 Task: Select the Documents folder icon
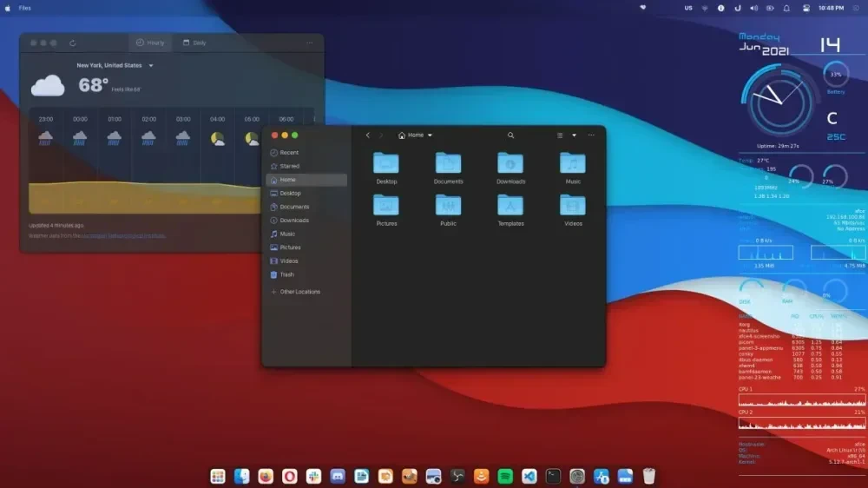449,163
